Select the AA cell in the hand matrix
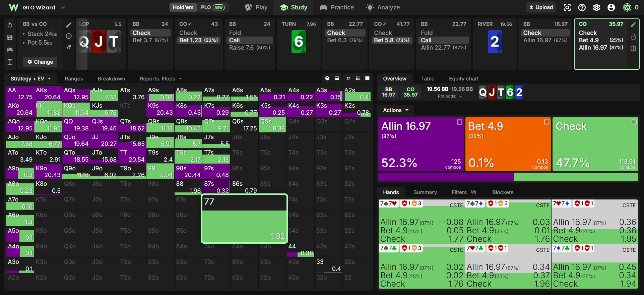This screenshot has height=295, width=644. coord(20,94)
